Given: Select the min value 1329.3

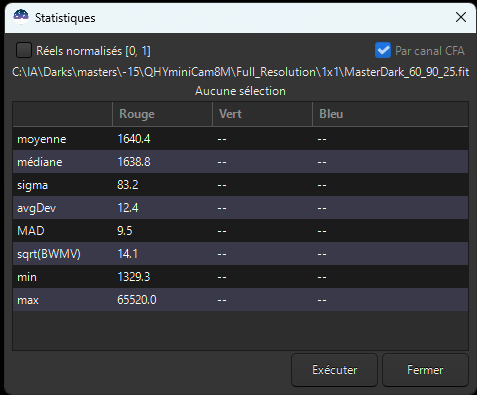Looking at the screenshot, I should click(134, 277).
